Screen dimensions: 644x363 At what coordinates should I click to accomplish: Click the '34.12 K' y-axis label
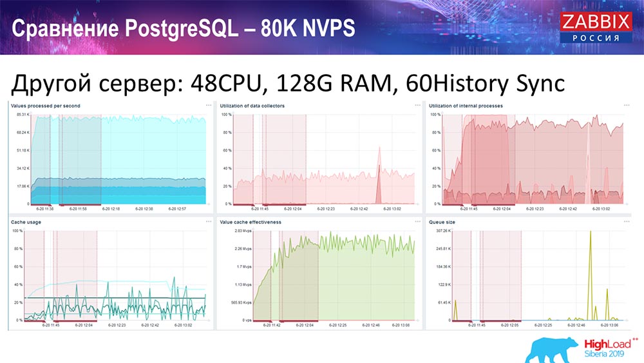coord(23,168)
